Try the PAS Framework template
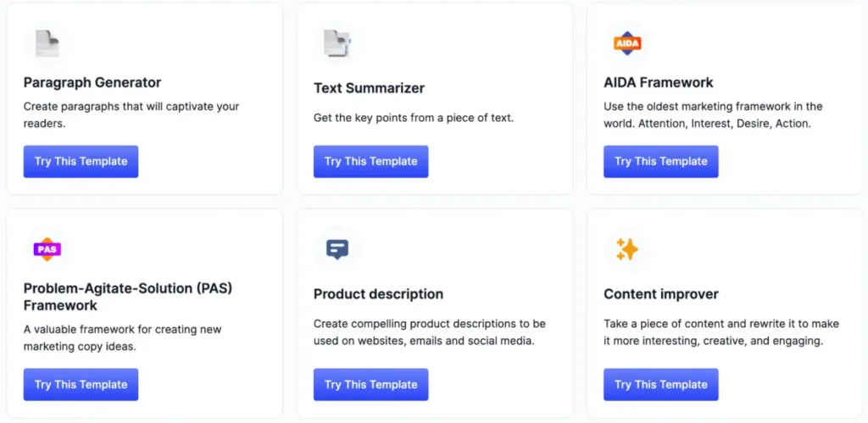This screenshot has height=423, width=868. (81, 385)
